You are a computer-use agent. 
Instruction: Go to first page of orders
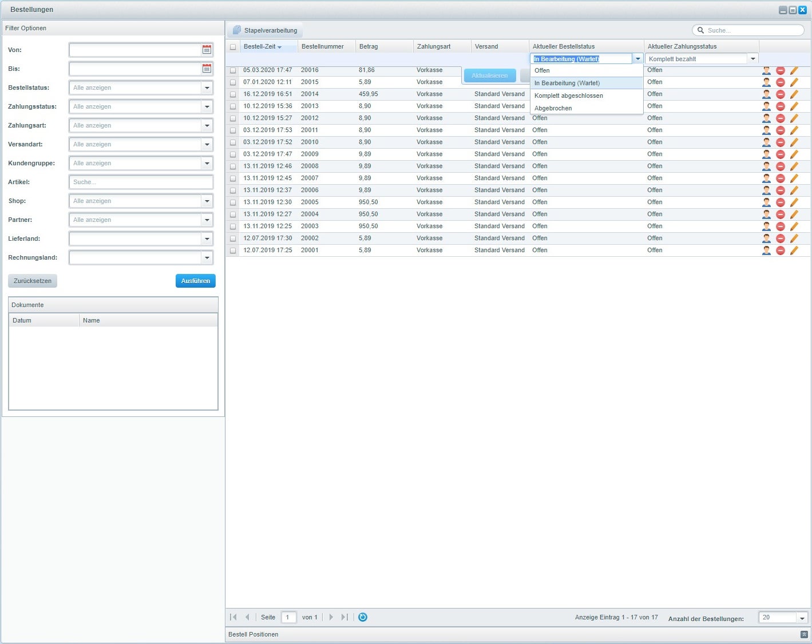pos(233,617)
